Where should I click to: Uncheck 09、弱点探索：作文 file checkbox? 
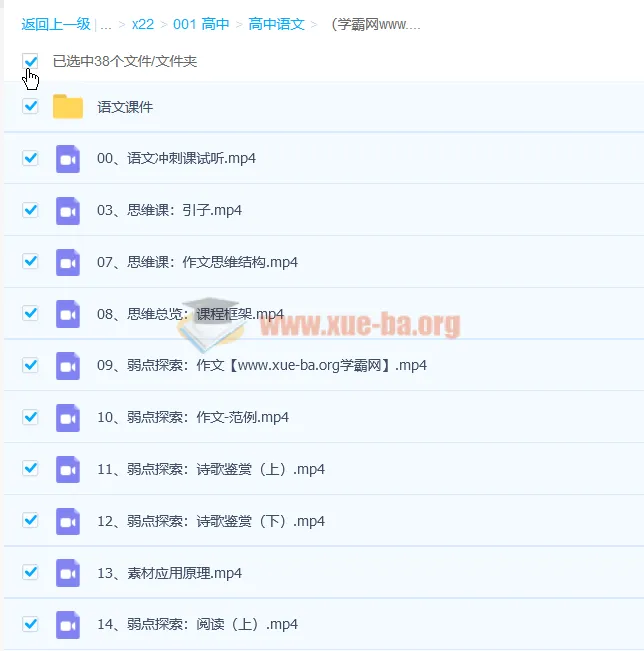pyautogui.click(x=30, y=365)
